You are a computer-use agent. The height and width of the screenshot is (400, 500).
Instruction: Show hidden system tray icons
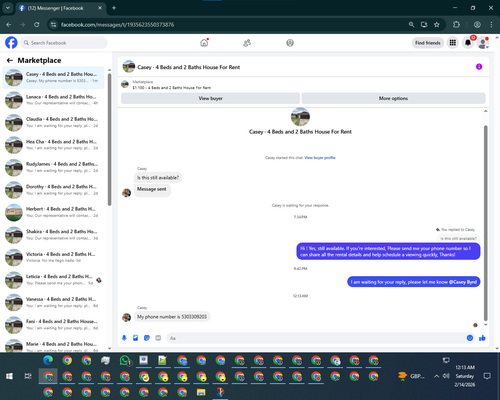(x=436, y=376)
